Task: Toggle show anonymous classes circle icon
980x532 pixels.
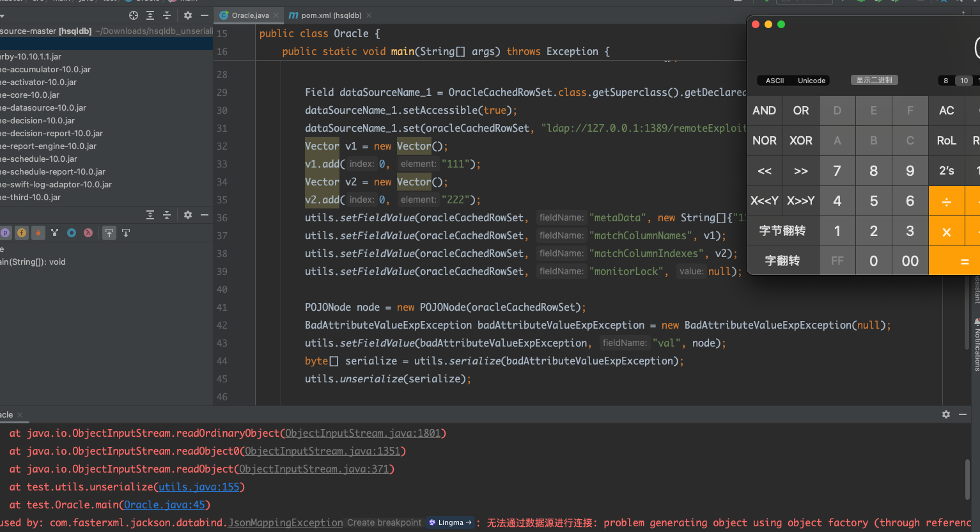Action: click(72, 233)
